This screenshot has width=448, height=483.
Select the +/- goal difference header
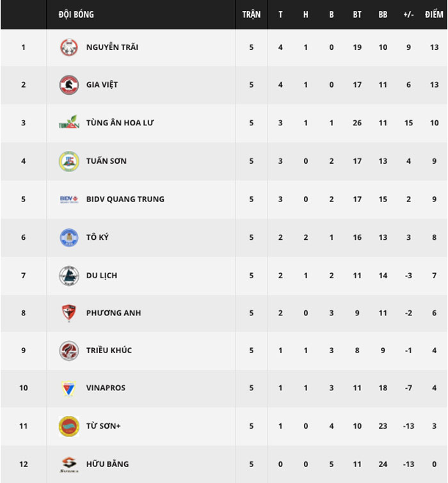tap(408, 15)
